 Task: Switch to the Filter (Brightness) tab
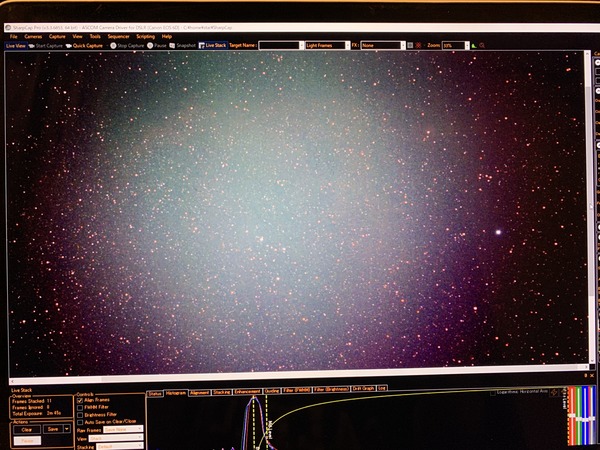tap(331, 390)
